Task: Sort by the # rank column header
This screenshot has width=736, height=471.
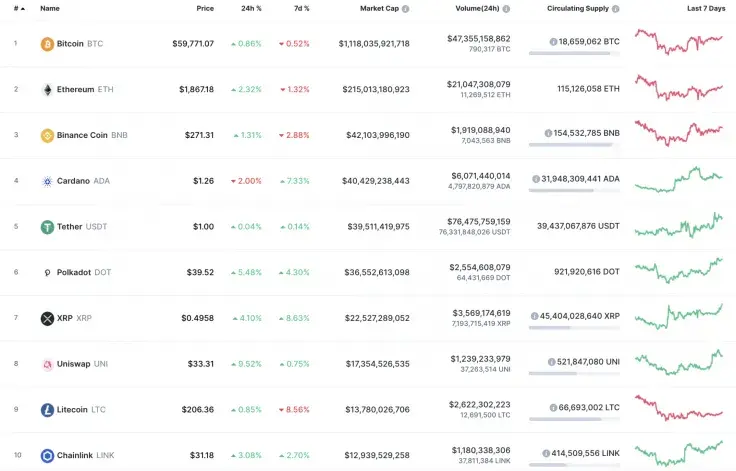Action: 15,8
